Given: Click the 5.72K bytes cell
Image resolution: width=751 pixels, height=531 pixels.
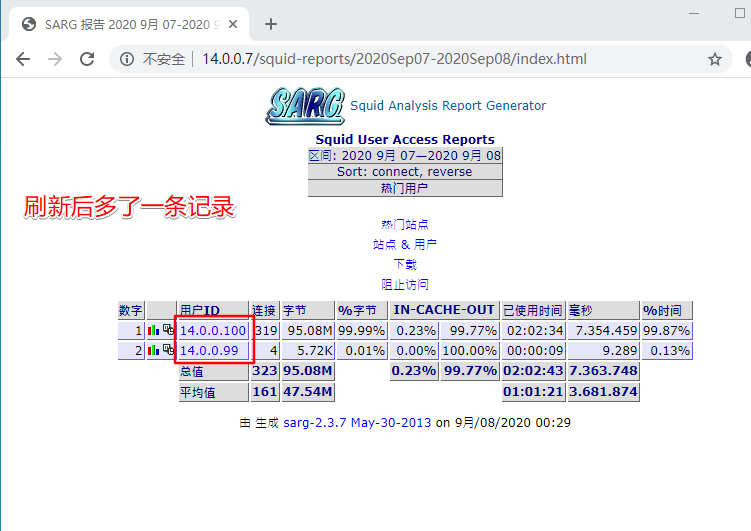Looking at the screenshot, I should [x=307, y=350].
